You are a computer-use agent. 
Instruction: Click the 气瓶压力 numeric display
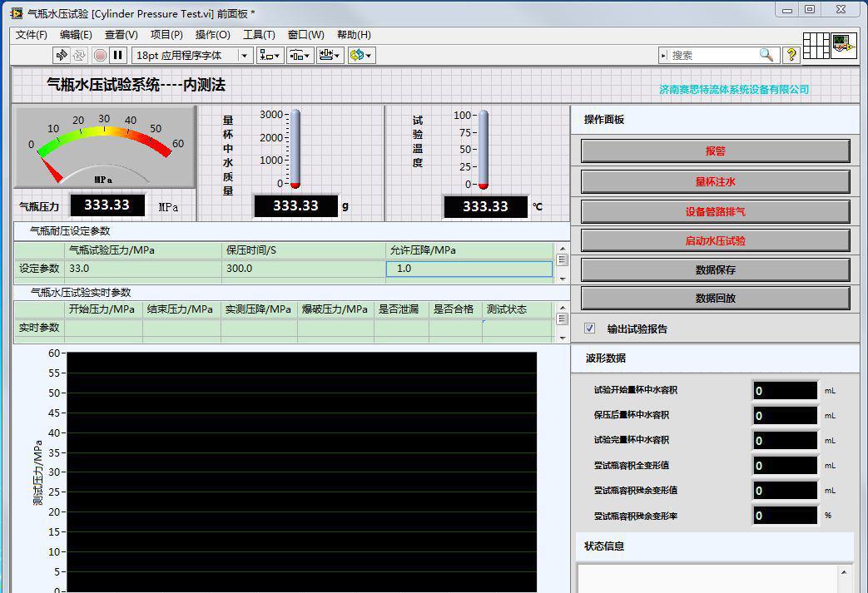107,205
